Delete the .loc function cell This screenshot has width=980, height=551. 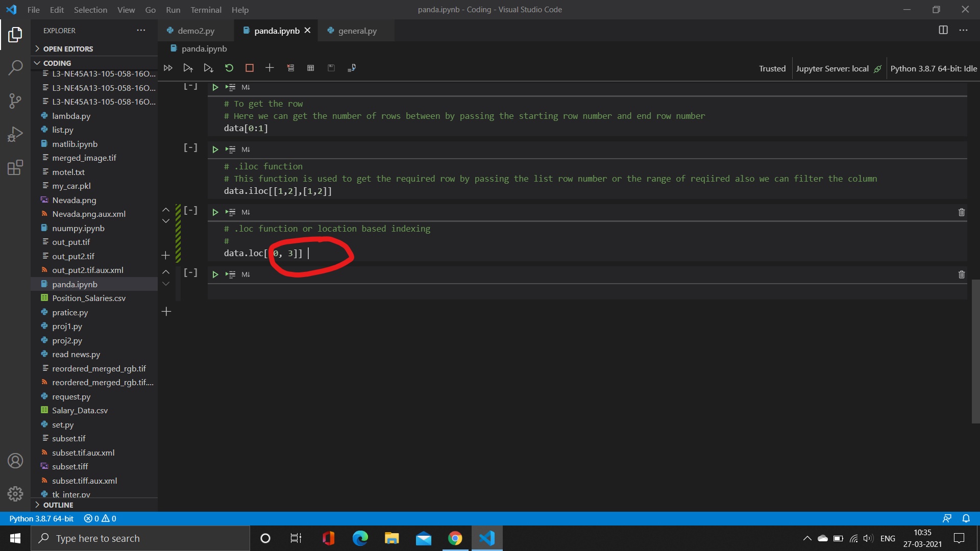[962, 212]
